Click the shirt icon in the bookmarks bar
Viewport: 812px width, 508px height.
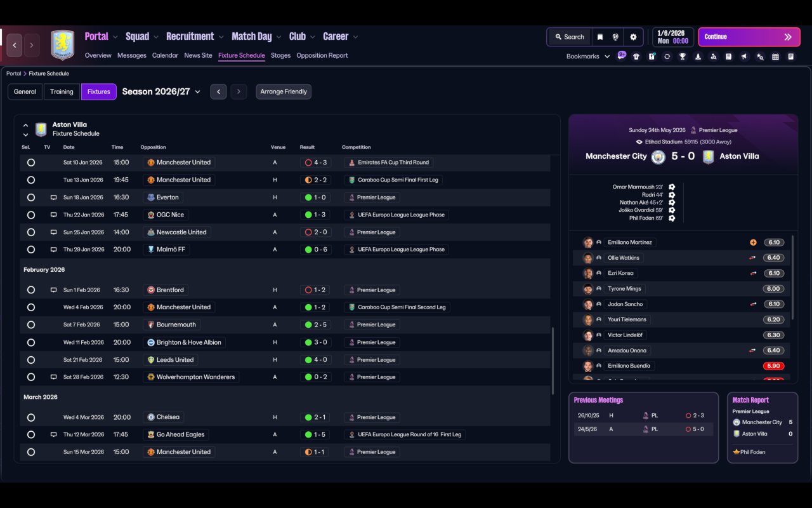pos(636,57)
